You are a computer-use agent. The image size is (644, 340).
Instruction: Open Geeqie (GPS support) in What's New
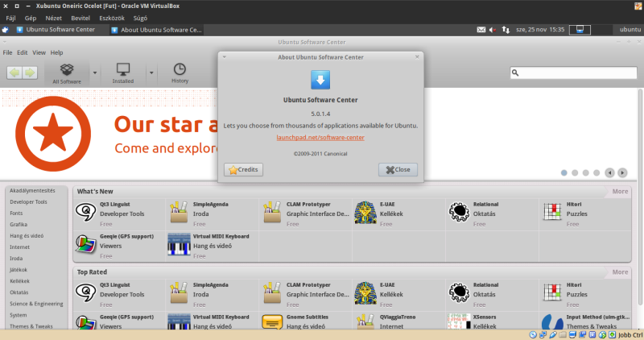(x=119, y=246)
